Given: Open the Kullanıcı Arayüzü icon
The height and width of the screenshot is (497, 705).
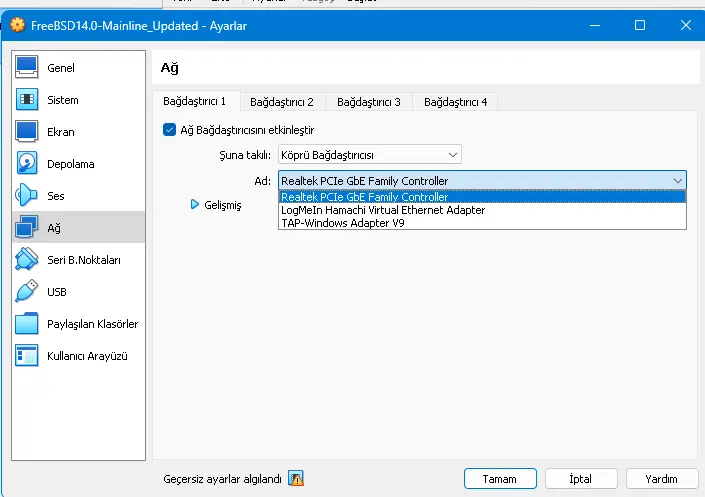Looking at the screenshot, I should [27, 356].
